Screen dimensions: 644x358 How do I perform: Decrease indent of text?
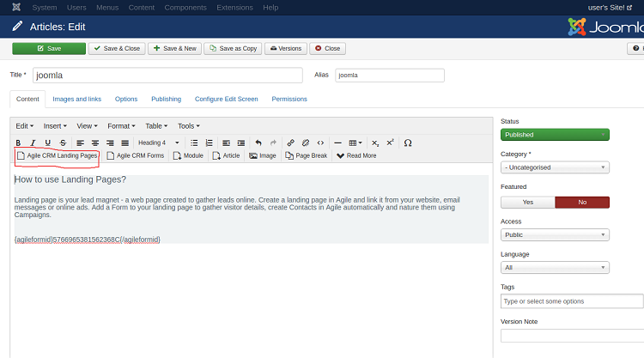tap(226, 143)
